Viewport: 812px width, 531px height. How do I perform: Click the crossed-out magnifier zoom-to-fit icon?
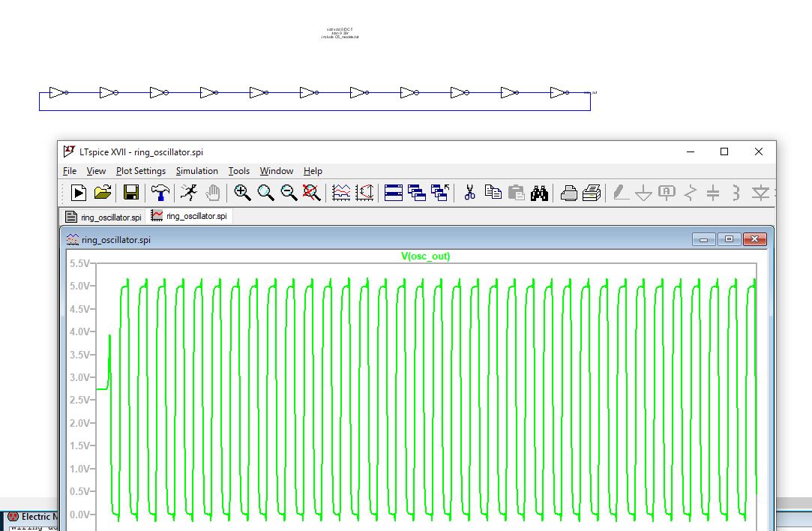coord(312,193)
